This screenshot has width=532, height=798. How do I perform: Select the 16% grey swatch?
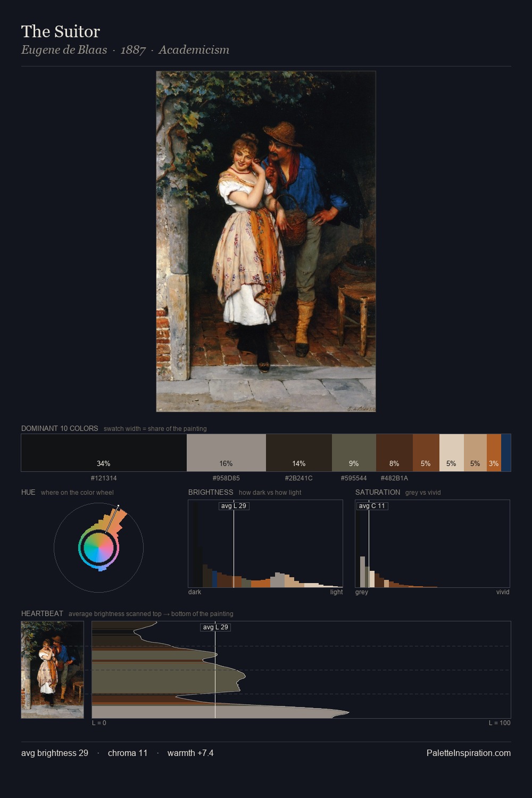point(226,453)
